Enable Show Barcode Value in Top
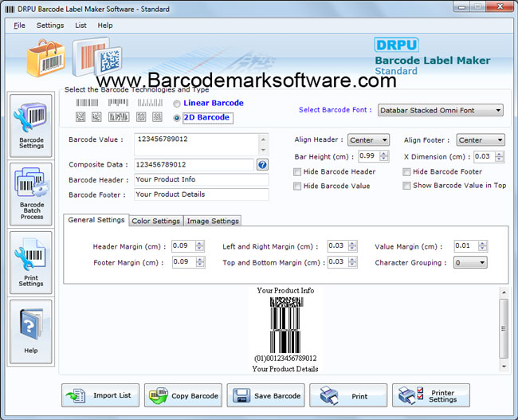Screen dimensions: 518x420 tap(406, 186)
